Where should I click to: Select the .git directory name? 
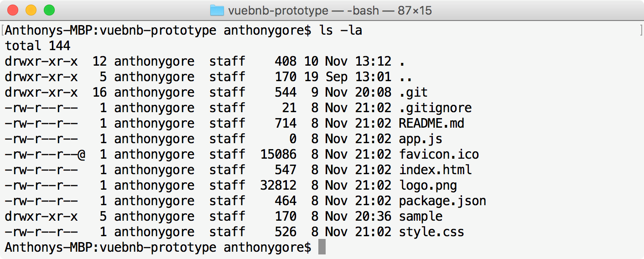point(414,93)
